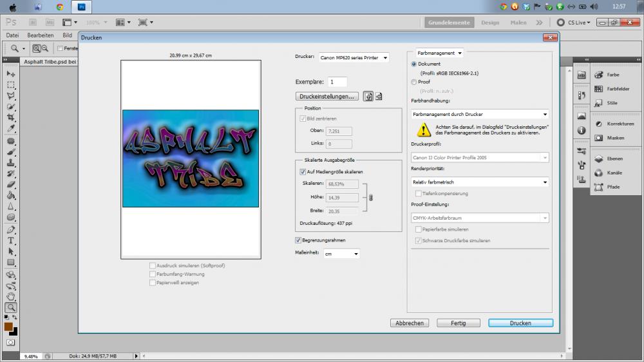The image size is (644, 362).
Task: Select the Eraser tool
Action: tap(11, 184)
